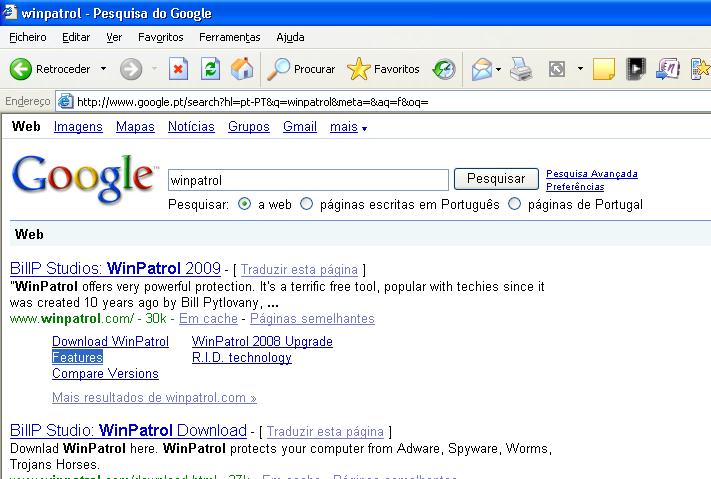Open the Forward button dropdown arrow

tap(155, 69)
